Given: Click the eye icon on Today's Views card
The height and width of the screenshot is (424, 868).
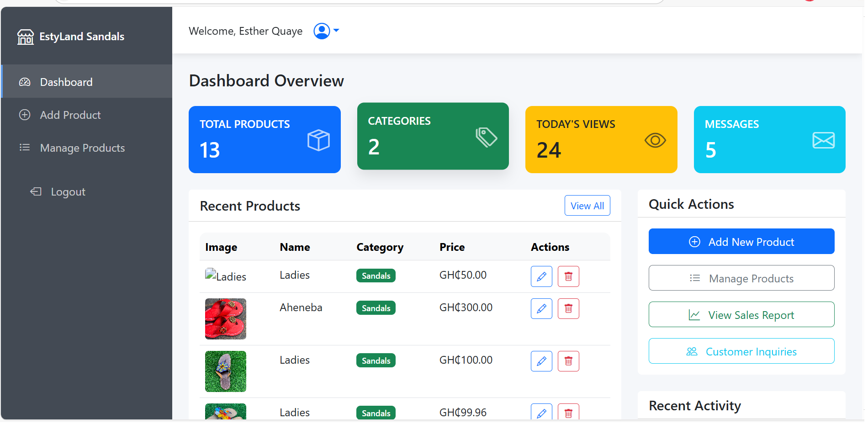Looking at the screenshot, I should click(655, 140).
